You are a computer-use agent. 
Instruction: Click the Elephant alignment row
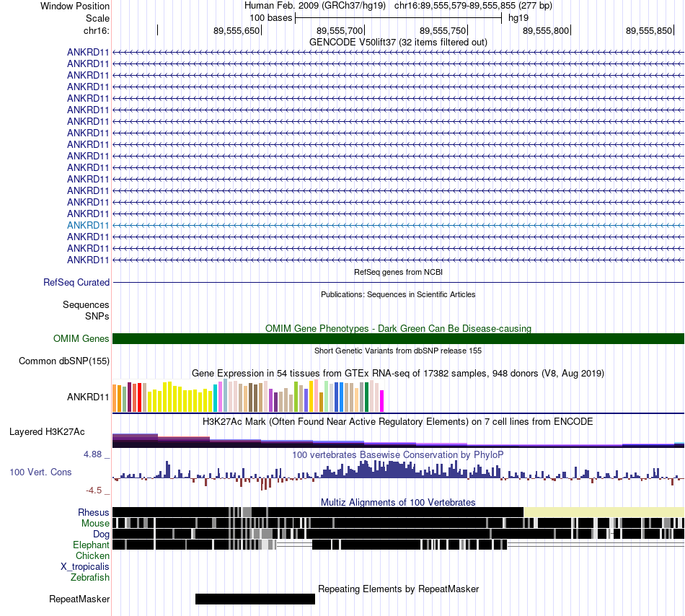[x=398, y=545]
